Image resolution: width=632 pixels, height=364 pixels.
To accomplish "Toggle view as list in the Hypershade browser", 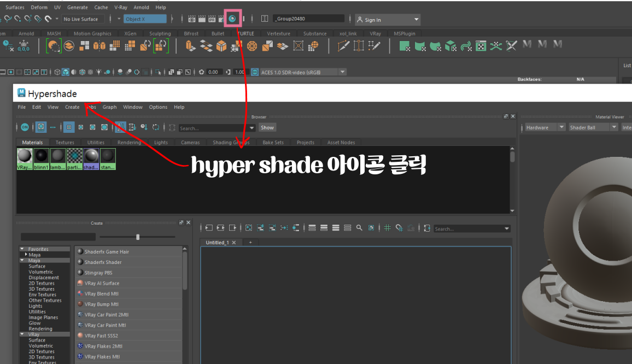I will [53, 127].
